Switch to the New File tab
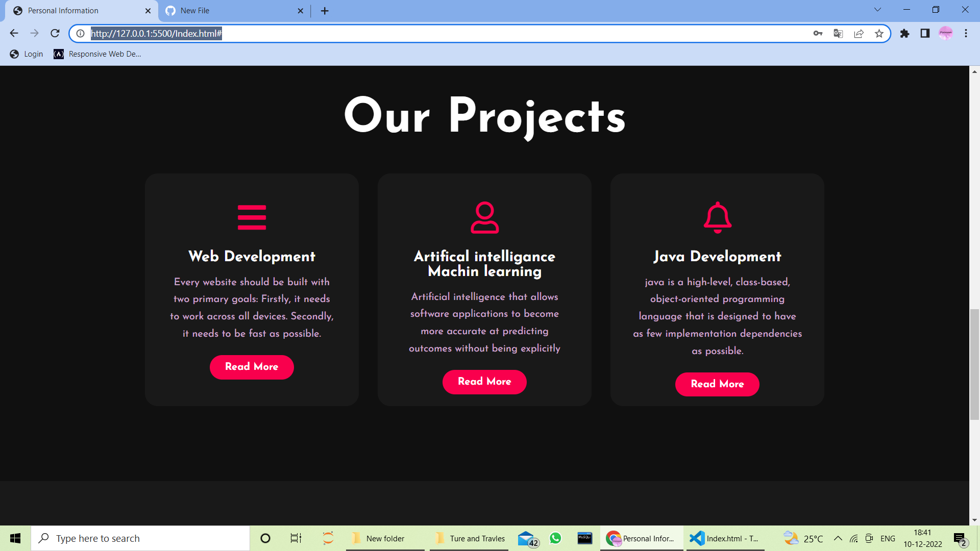This screenshot has width=980, height=551. point(232,10)
